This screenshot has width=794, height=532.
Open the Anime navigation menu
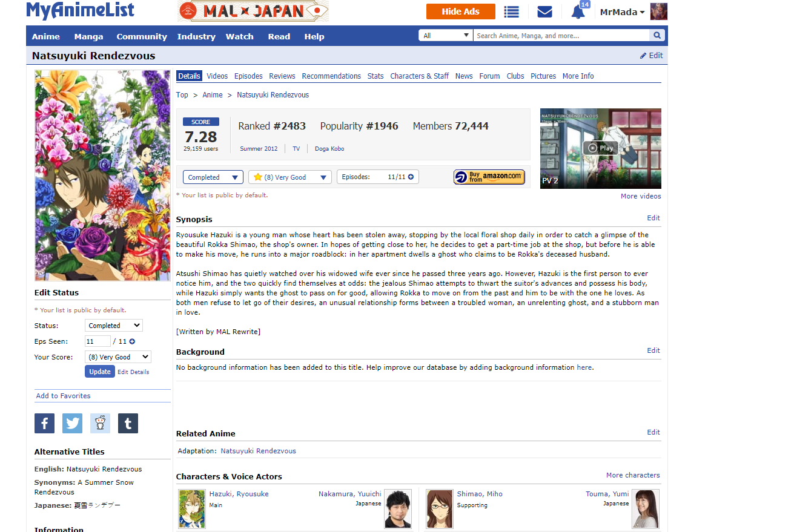click(46, 36)
